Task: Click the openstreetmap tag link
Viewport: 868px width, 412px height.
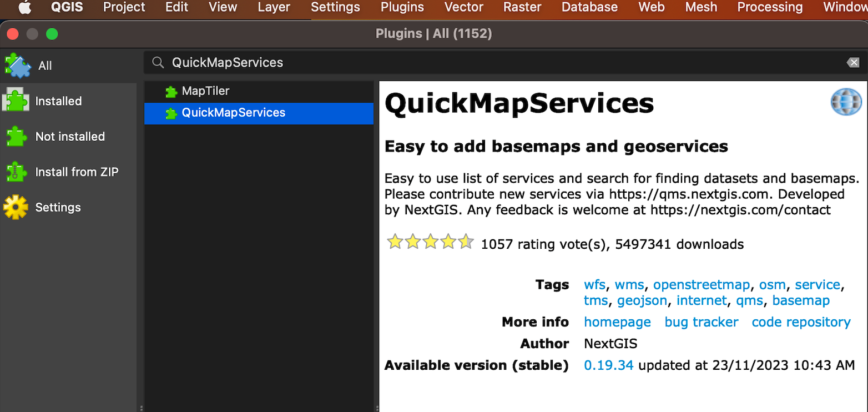Action: point(701,285)
